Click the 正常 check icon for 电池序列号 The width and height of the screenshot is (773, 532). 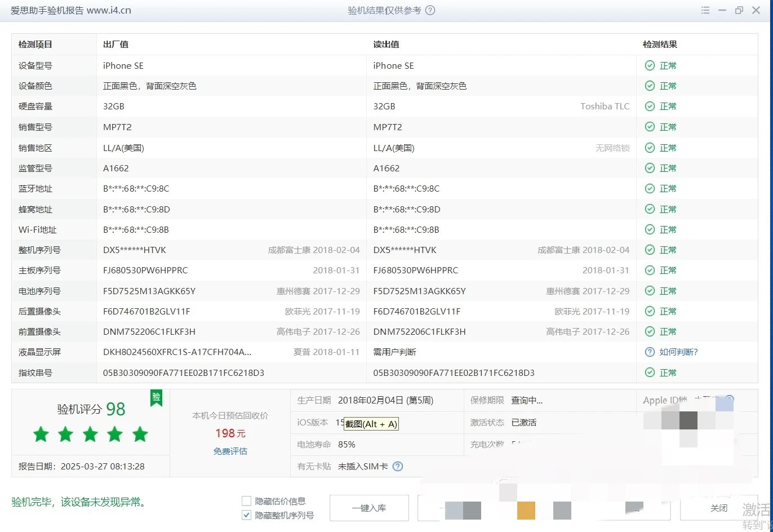point(650,291)
